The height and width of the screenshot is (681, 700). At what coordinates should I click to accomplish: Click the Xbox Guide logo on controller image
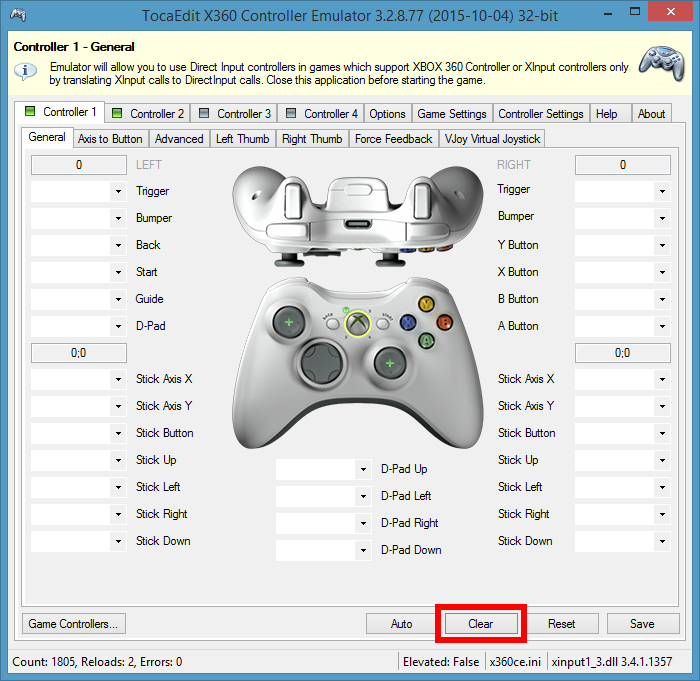[x=357, y=323]
